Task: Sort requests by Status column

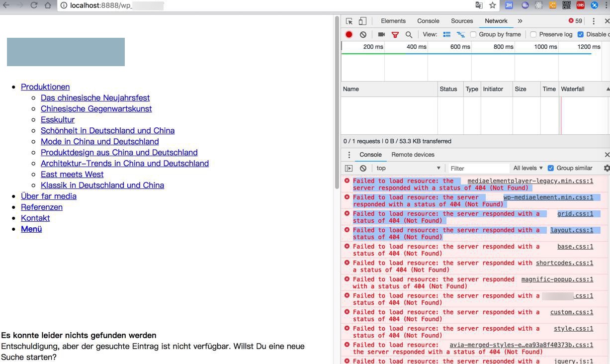Action: click(450, 89)
